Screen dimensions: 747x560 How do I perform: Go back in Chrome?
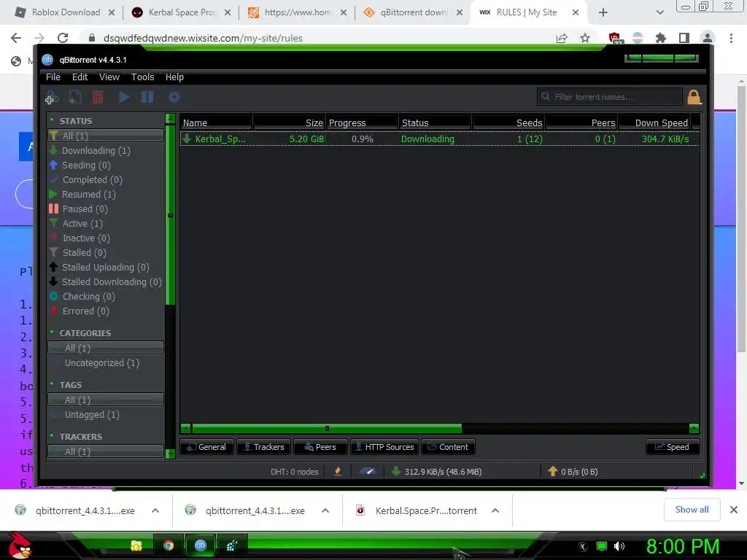pos(16,38)
